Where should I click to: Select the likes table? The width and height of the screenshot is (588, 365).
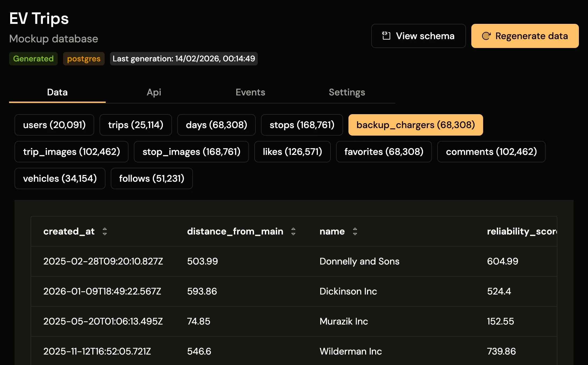(x=292, y=152)
